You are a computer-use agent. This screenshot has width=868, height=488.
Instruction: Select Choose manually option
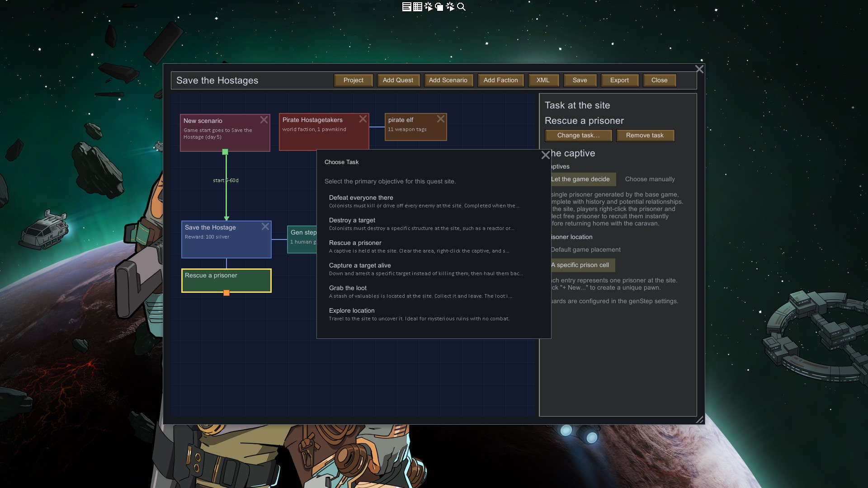pos(650,179)
